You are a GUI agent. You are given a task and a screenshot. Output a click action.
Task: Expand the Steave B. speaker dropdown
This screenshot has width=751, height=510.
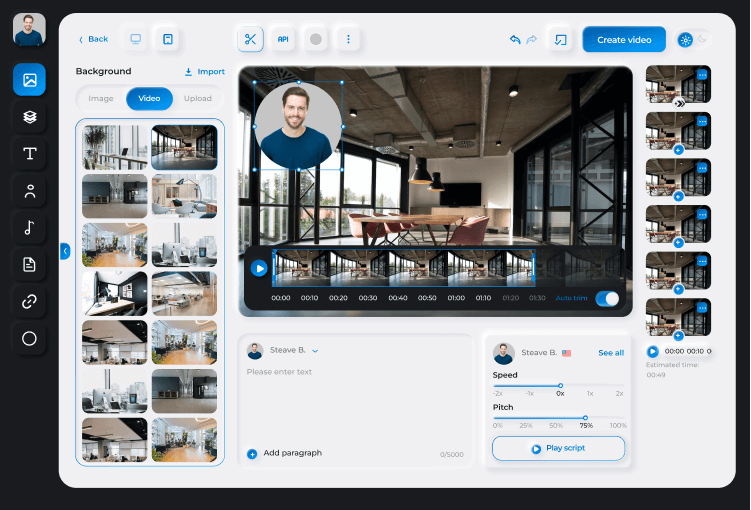click(315, 351)
